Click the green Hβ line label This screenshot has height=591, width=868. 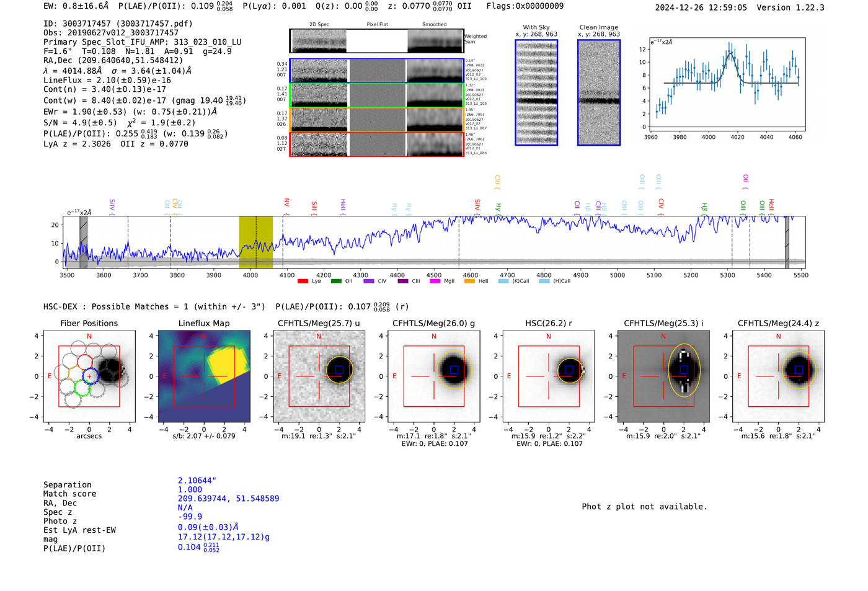[704, 207]
